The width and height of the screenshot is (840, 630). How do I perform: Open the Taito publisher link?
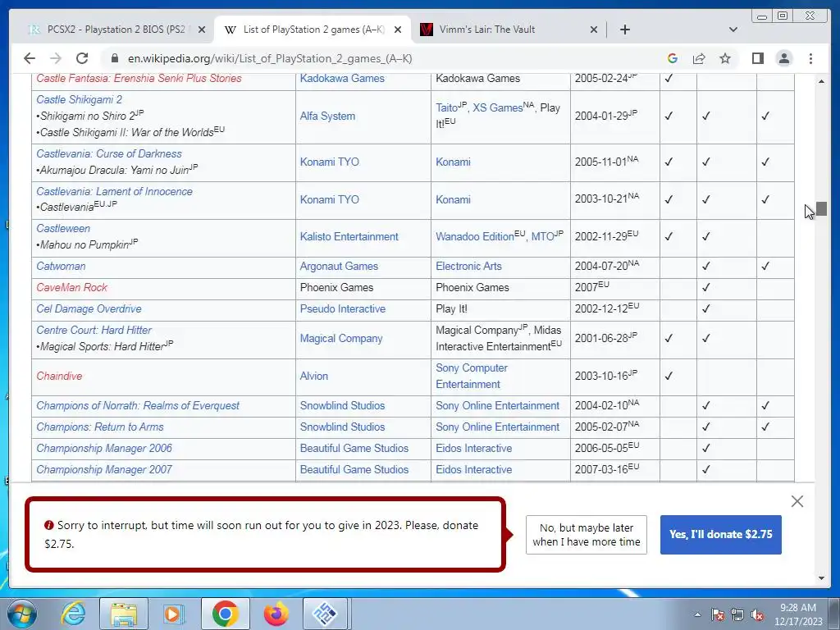point(446,107)
